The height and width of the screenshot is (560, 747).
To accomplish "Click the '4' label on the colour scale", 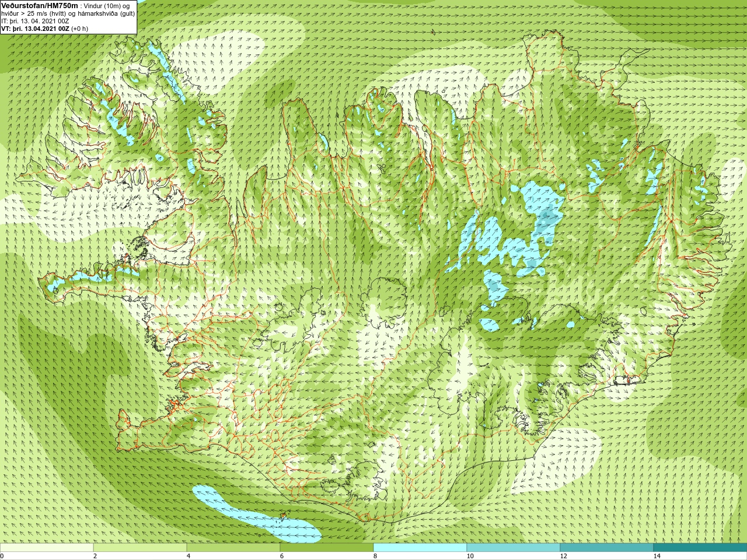I will coord(189,556).
